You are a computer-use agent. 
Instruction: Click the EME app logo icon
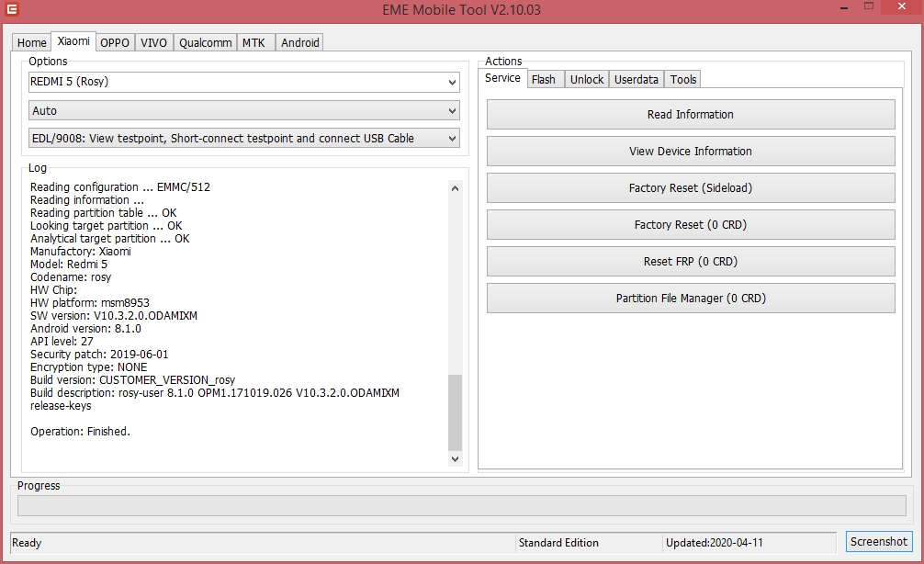pyautogui.click(x=11, y=9)
